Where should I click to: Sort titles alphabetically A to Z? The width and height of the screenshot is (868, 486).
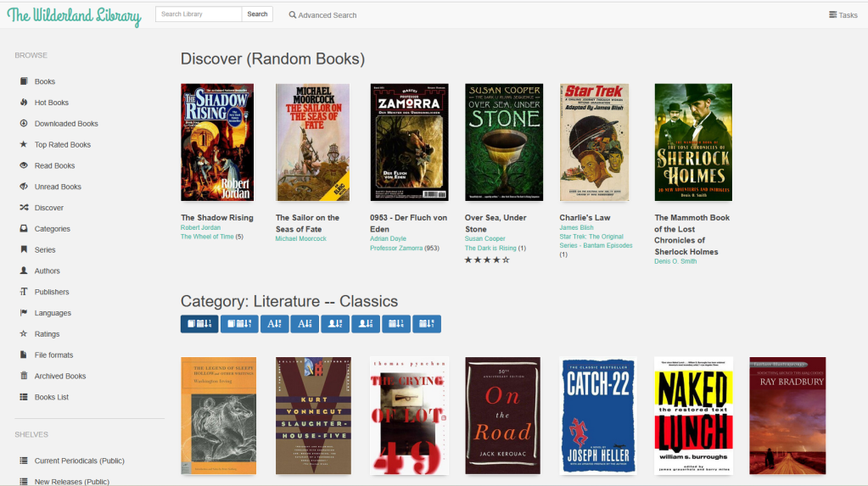pyautogui.click(x=275, y=324)
